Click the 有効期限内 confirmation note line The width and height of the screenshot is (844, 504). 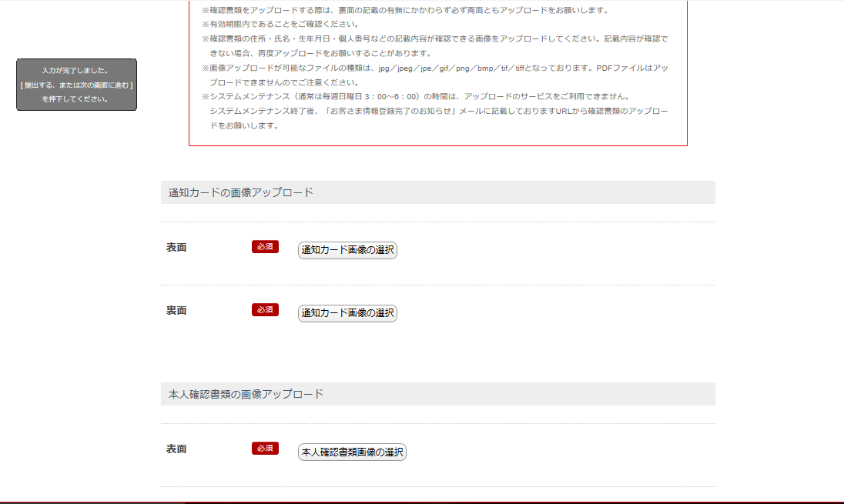tap(285, 24)
